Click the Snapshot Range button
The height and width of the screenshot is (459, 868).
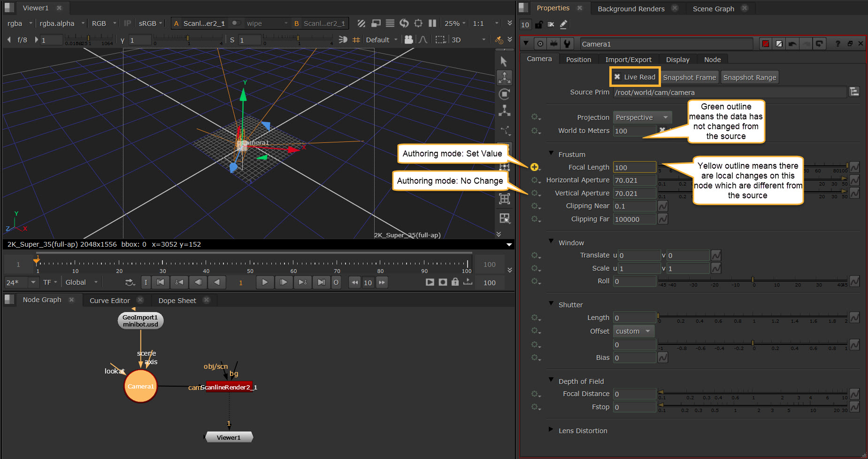point(749,78)
